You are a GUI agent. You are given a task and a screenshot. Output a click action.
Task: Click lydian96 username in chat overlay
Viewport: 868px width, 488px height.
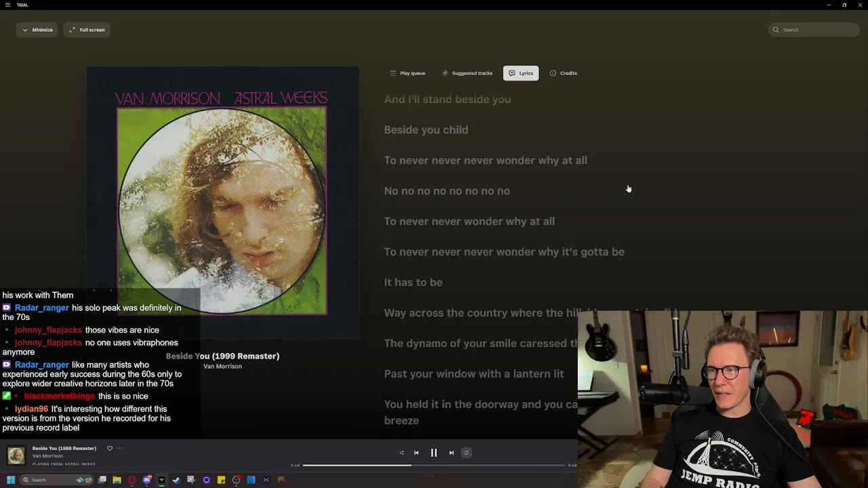point(31,409)
